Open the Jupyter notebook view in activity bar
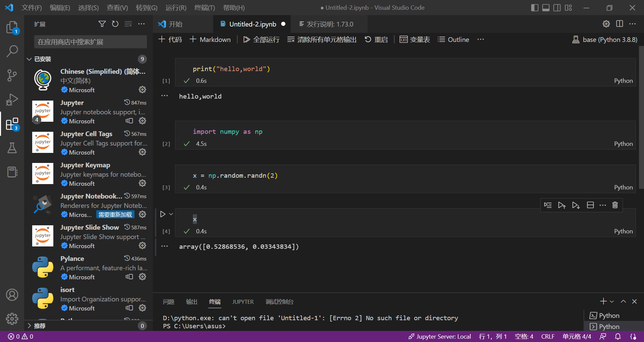The height and width of the screenshot is (342, 644). pos(12,172)
